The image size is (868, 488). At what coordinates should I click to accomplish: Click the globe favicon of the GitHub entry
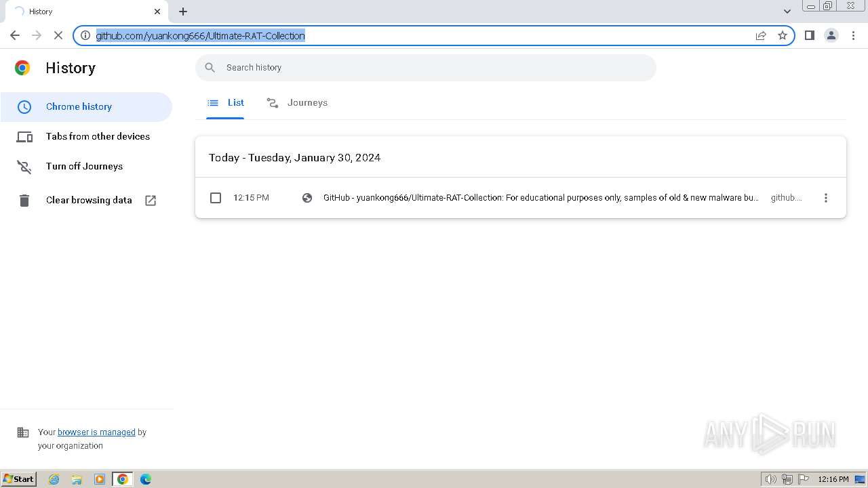[x=307, y=198]
